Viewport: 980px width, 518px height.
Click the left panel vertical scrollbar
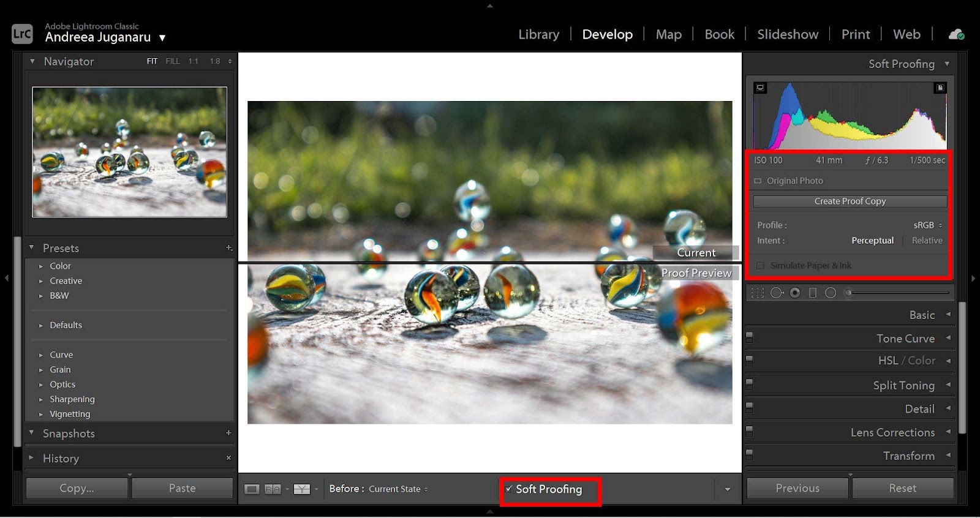point(17,341)
